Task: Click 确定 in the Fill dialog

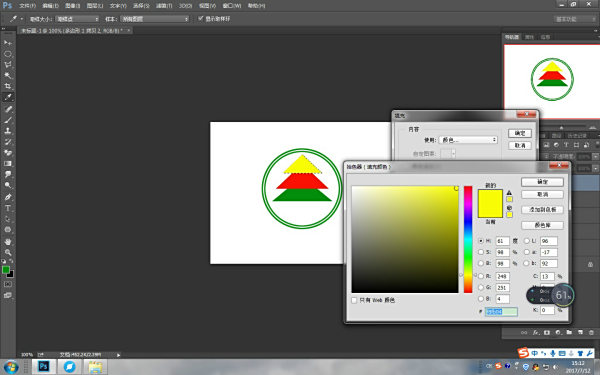Action: (520, 133)
